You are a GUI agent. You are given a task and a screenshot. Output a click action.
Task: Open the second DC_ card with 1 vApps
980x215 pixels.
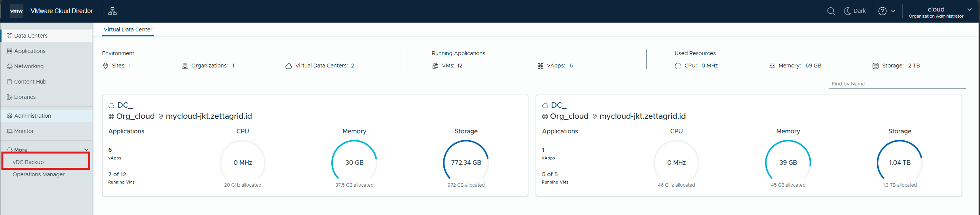749,146
